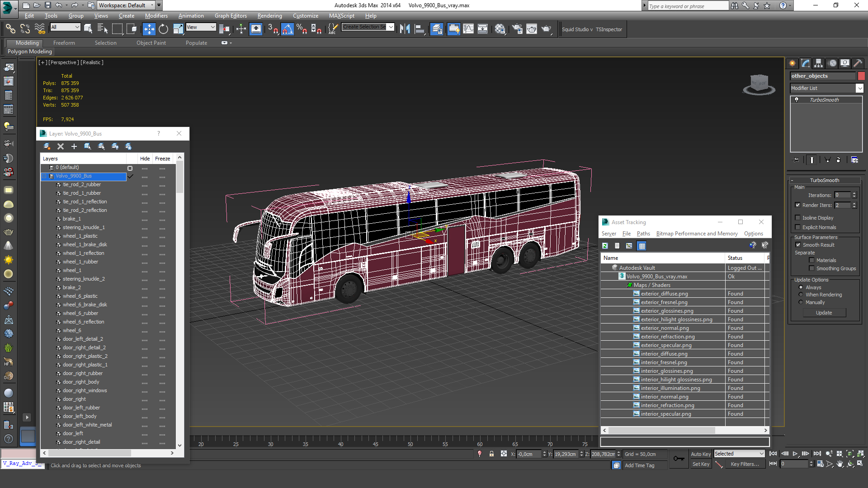Open the Rendering menu

(269, 16)
